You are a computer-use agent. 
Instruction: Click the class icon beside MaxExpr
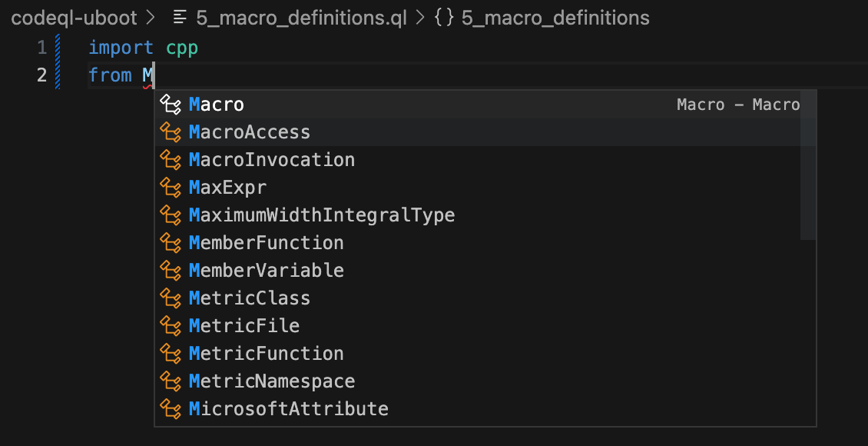click(171, 188)
